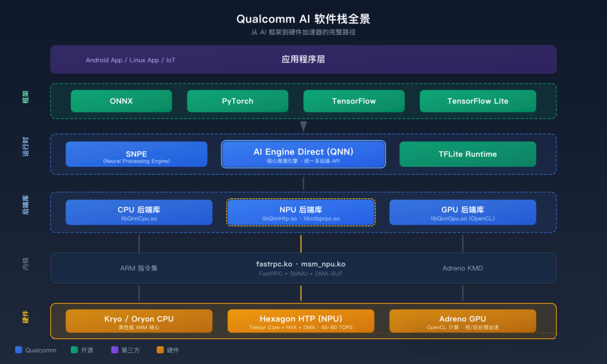Click the Kryo / Oryon CPU box

[139, 321]
